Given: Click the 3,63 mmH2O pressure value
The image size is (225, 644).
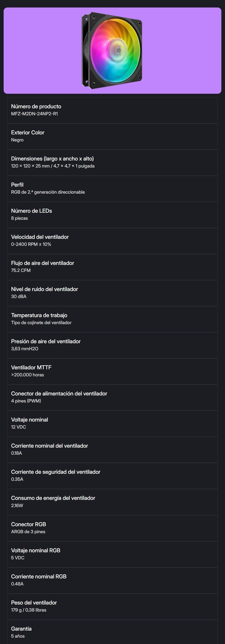Looking at the screenshot, I should 25,349.
